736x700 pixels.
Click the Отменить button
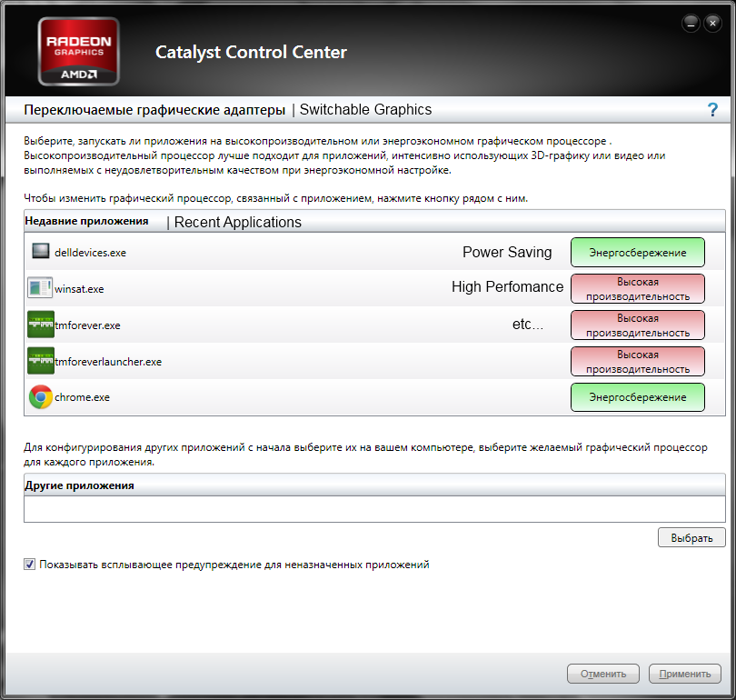coord(603,674)
